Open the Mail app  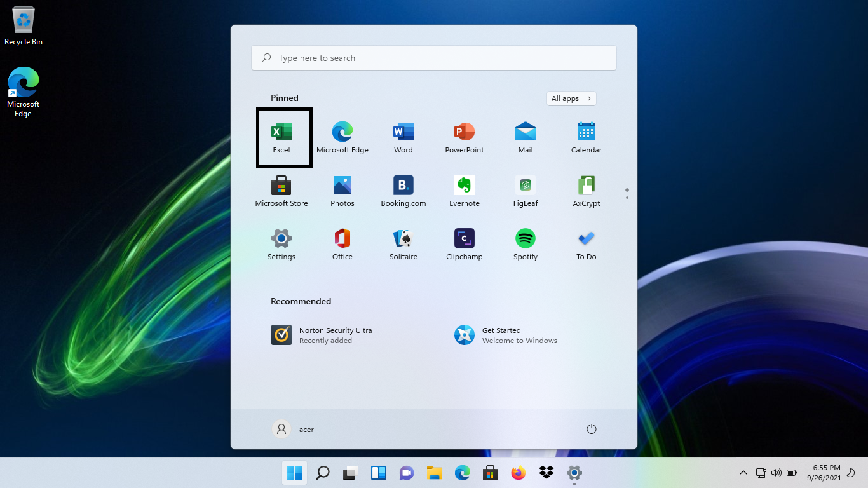coord(526,138)
